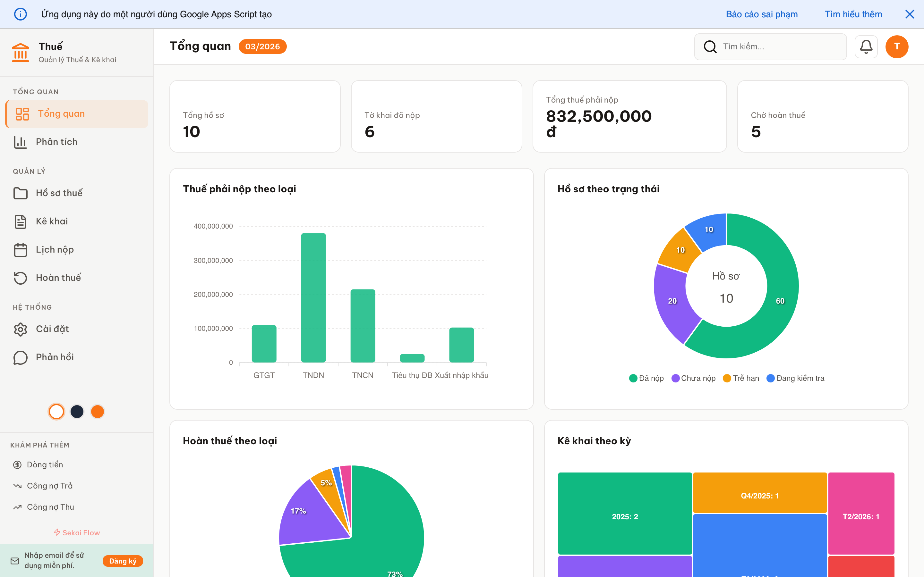This screenshot has height=577, width=924.
Task: Open the Phân tích menu item
Action: (56, 142)
